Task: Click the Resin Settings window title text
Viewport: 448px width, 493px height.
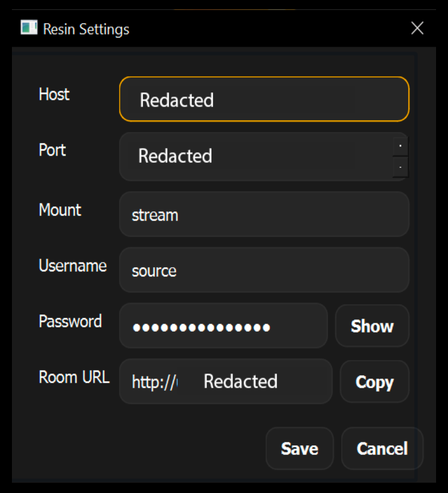Action: coord(86,29)
